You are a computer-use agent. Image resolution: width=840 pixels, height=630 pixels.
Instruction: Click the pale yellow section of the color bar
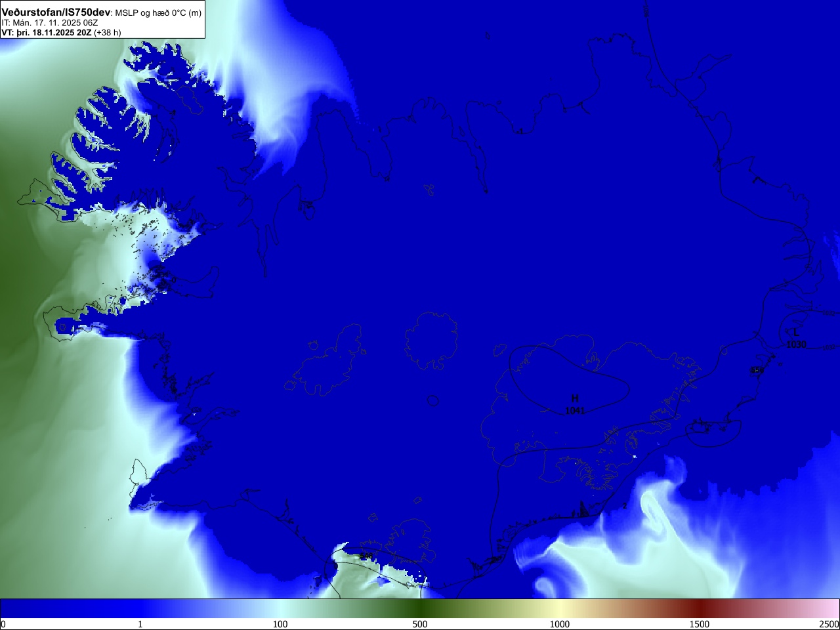pyautogui.click(x=560, y=608)
